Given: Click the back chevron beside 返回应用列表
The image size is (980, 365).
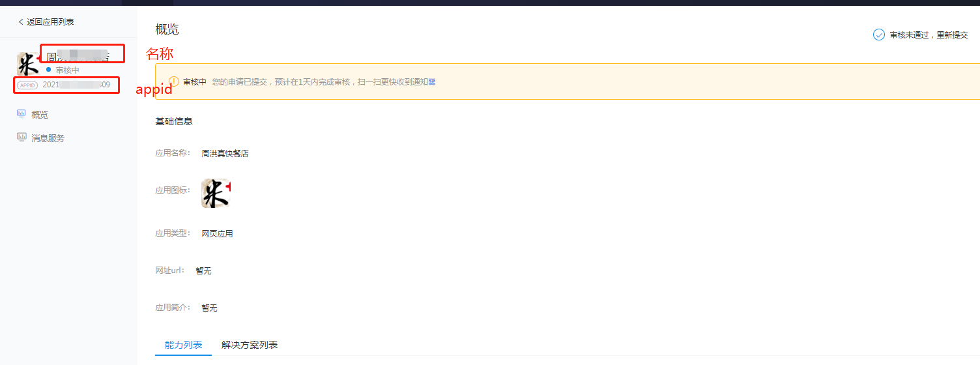Looking at the screenshot, I should click(21, 22).
